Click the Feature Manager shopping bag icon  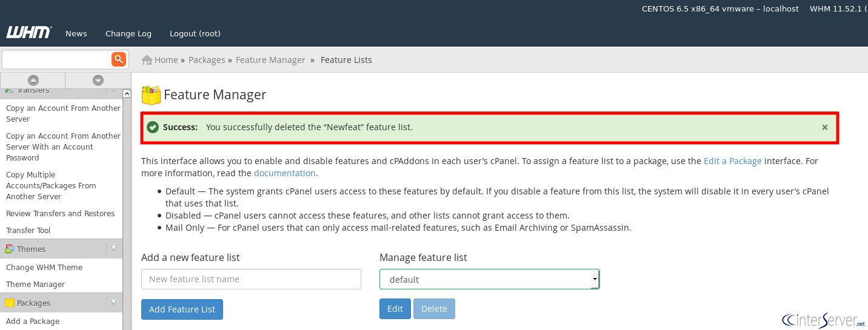tap(151, 95)
